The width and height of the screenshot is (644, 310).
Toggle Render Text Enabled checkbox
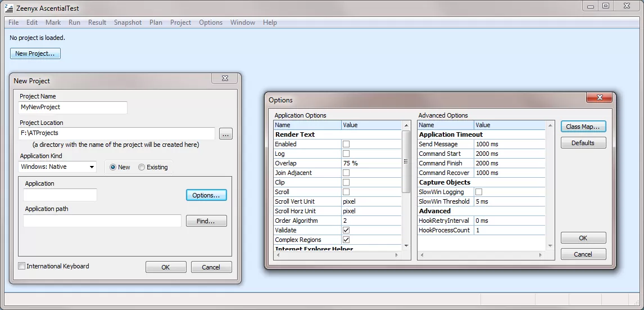pyautogui.click(x=346, y=144)
